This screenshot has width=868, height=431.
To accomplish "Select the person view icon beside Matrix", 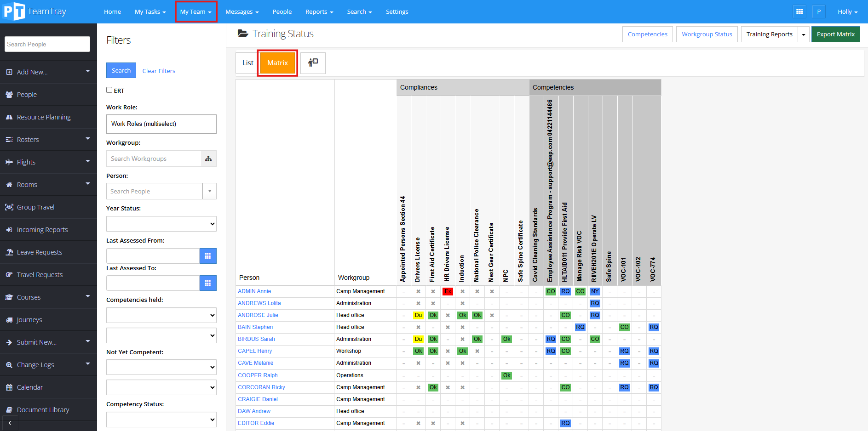I will (313, 63).
